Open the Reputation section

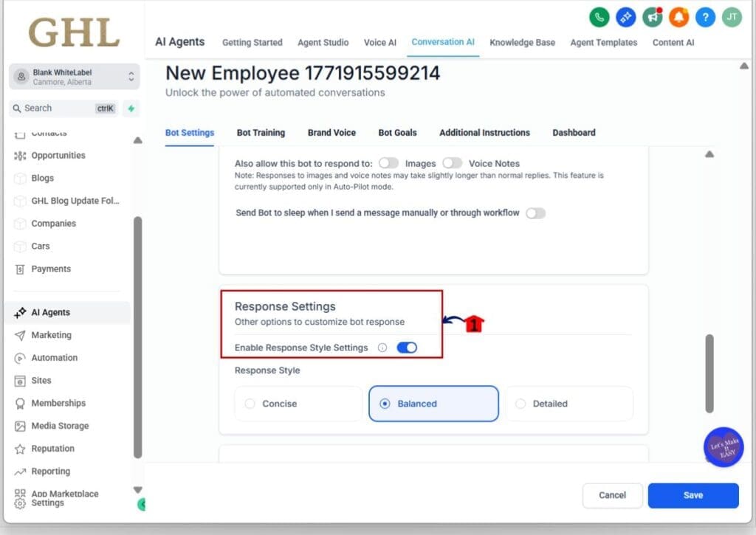click(x=52, y=449)
